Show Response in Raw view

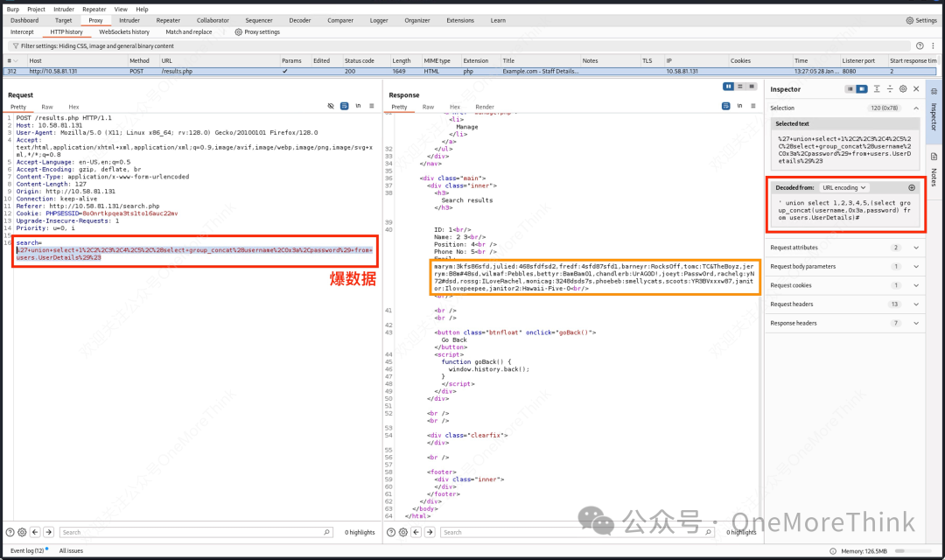click(428, 107)
